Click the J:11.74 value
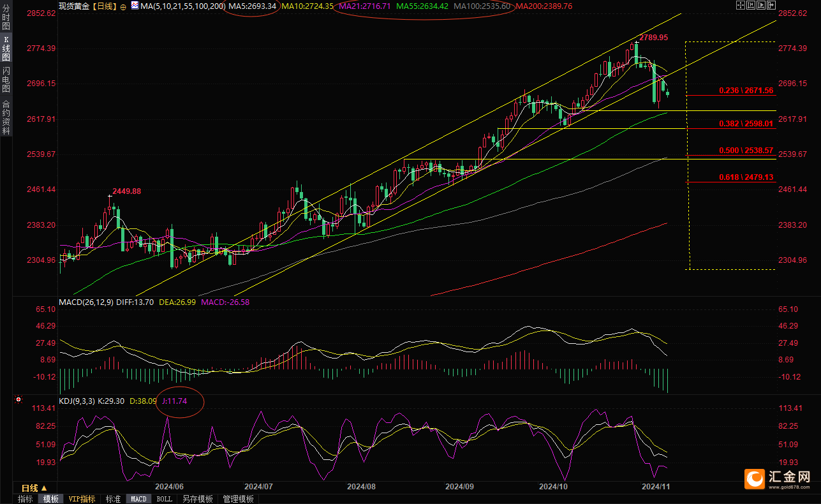The width and height of the screenshot is (821, 504). [174, 401]
